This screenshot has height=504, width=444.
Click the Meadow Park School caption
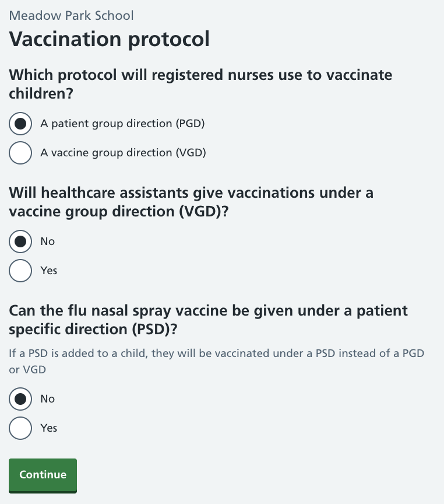pos(71,15)
